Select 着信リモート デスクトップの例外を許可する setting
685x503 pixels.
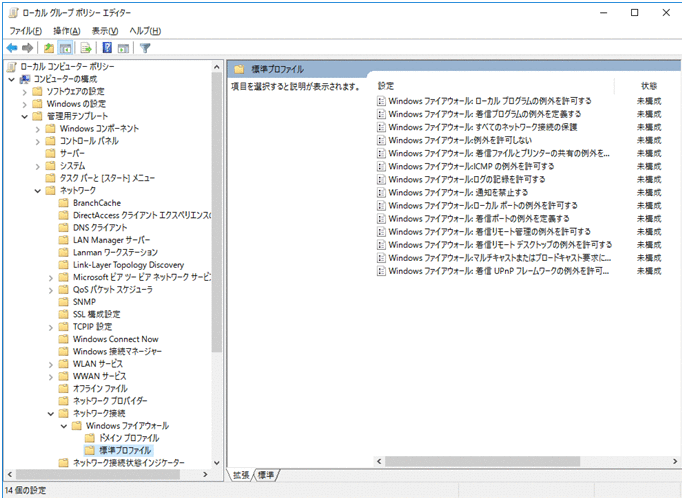[500, 245]
